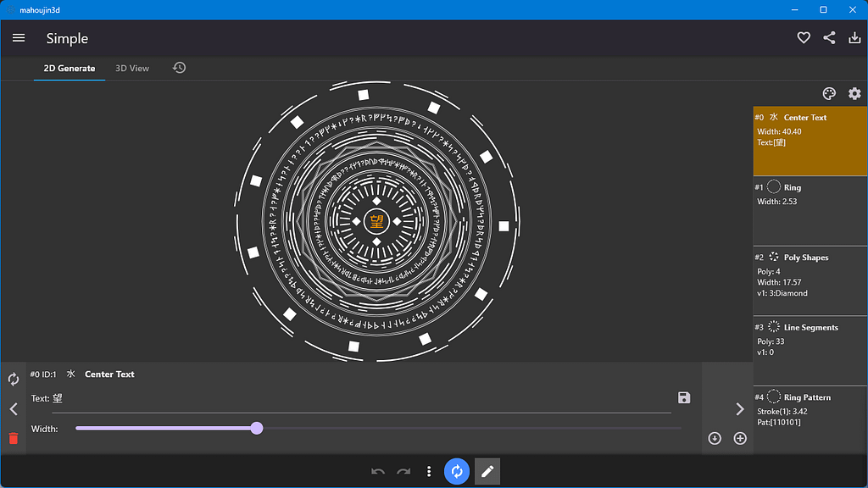The image size is (868, 488).
Task: Expand the panel using the right chevron
Action: [738, 408]
